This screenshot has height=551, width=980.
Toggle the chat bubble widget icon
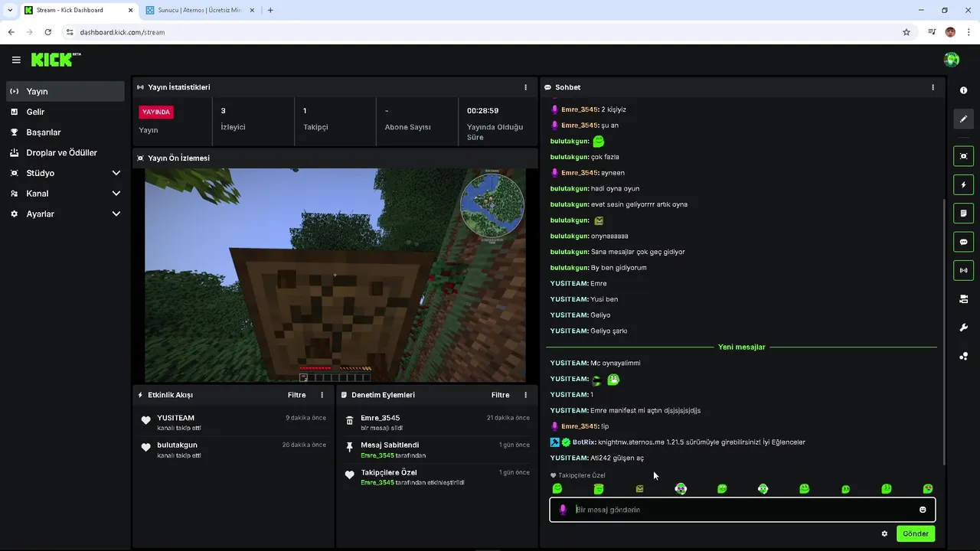click(963, 242)
